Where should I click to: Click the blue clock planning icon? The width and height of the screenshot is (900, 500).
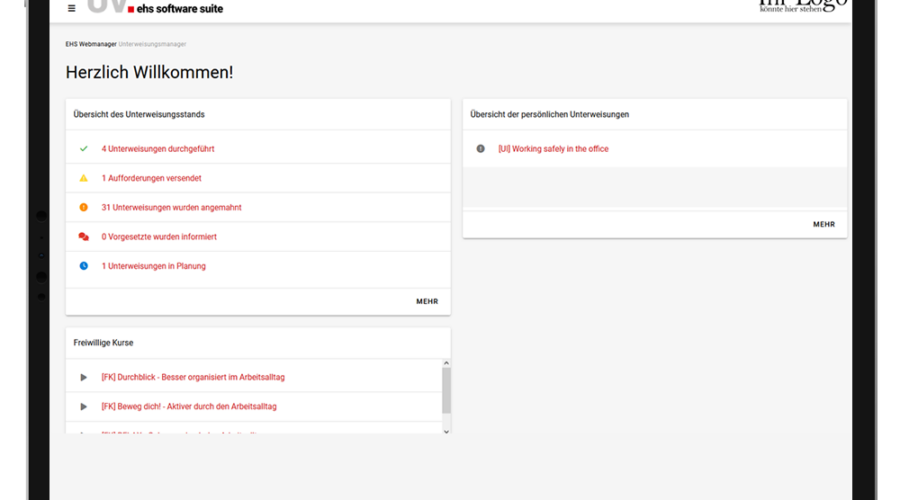[84, 266]
